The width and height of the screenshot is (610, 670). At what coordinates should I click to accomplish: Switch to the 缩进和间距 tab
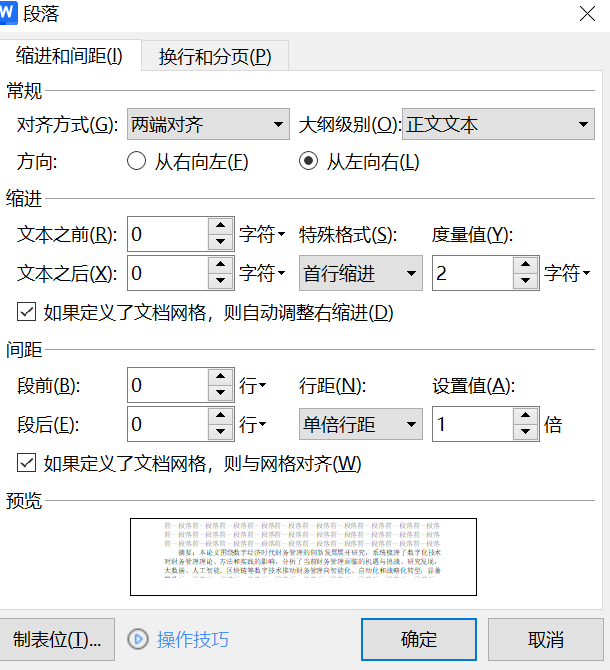[x=70, y=56]
